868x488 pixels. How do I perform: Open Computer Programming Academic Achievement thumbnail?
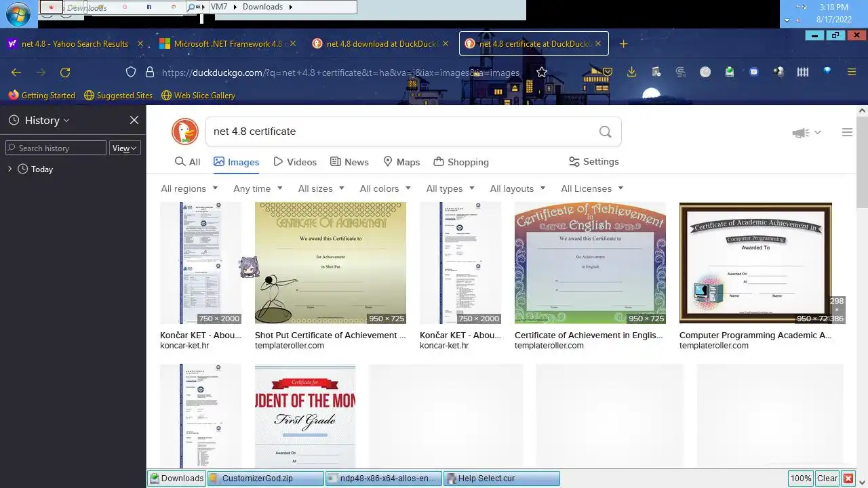(755, 263)
